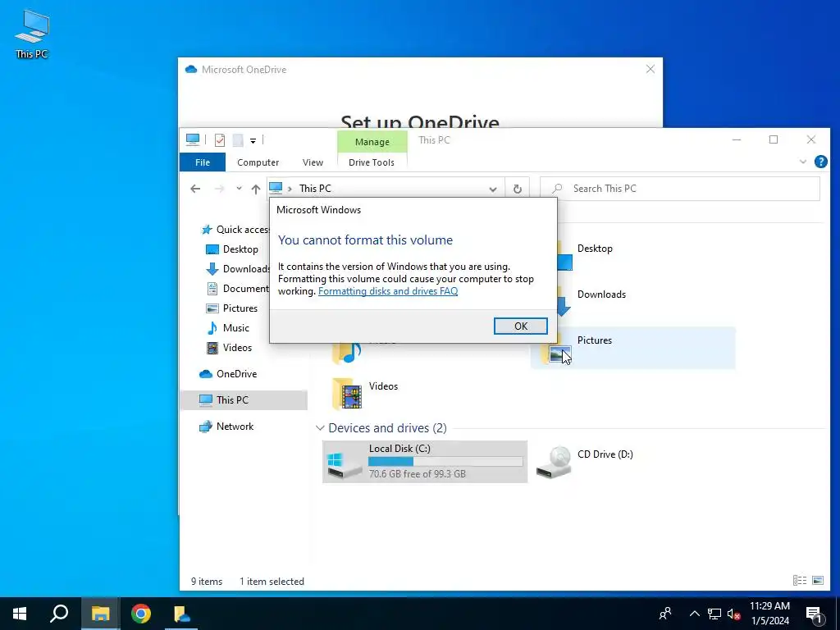Viewport: 840px width, 630px height.
Task: Open the Customize Quick Access Toolbar dropdown
Action: [x=253, y=140]
